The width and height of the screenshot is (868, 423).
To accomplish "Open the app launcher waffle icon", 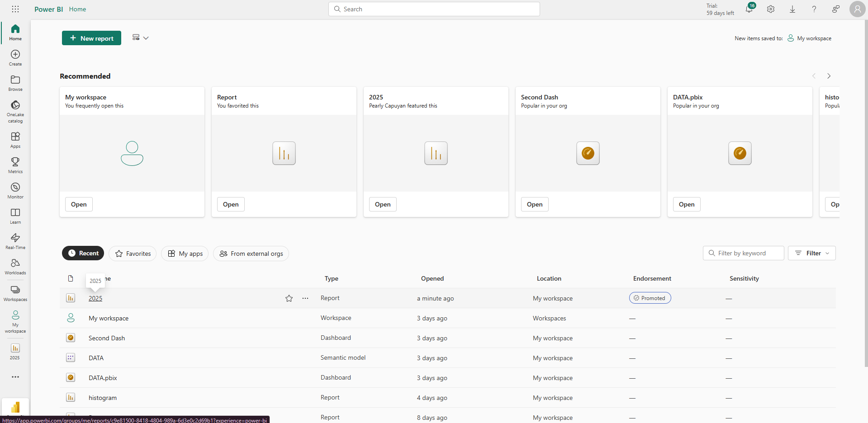I will click(15, 9).
